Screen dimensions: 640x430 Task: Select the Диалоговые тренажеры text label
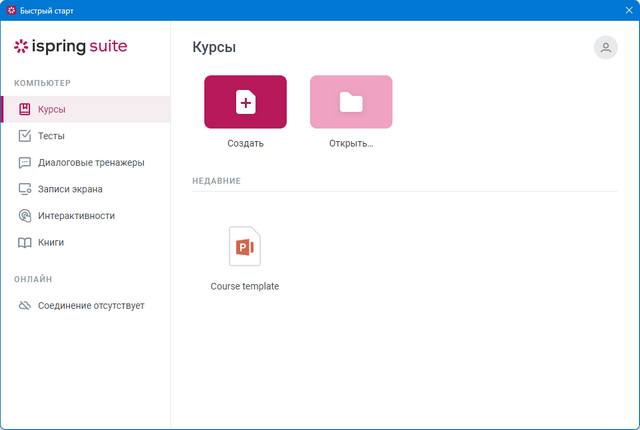tap(91, 162)
